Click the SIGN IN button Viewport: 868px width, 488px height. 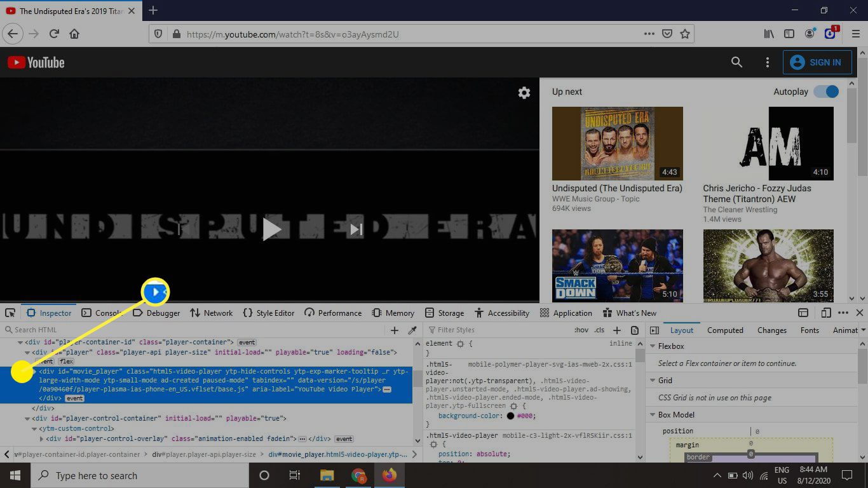tap(817, 62)
